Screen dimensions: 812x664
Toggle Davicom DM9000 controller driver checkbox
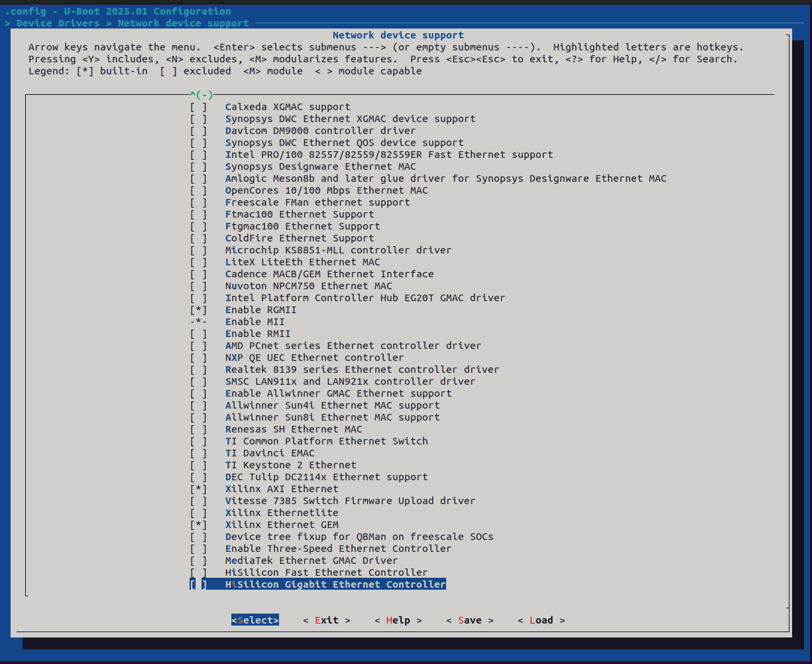point(198,131)
